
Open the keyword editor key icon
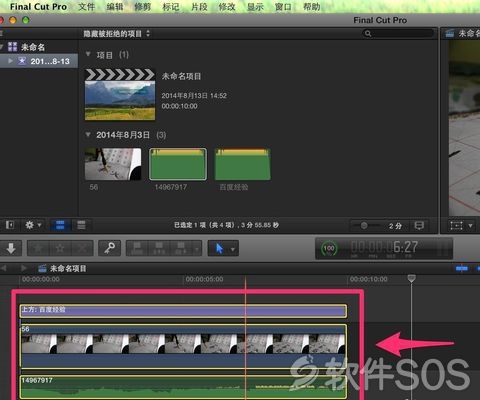tap(110, 248)
